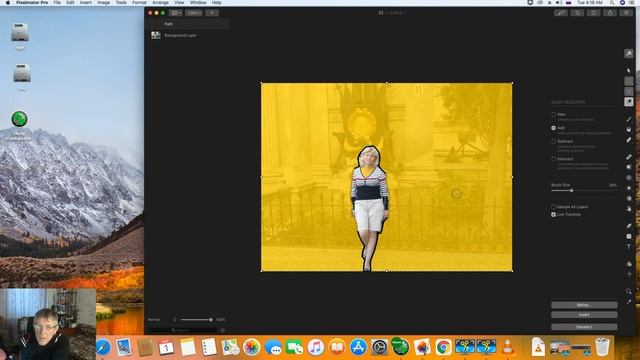Open the Normal blend mode dropdown
Screen dimensions: 640x360
point(162,320)
